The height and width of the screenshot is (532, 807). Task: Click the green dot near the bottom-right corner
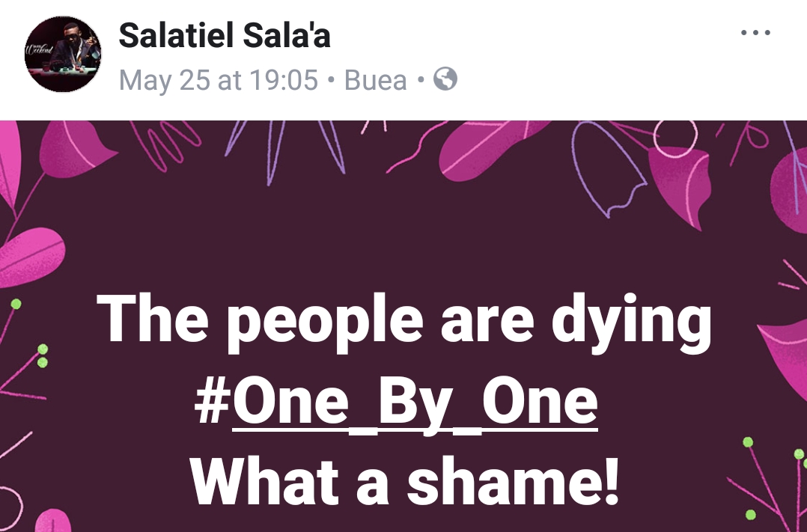(750, 513)
